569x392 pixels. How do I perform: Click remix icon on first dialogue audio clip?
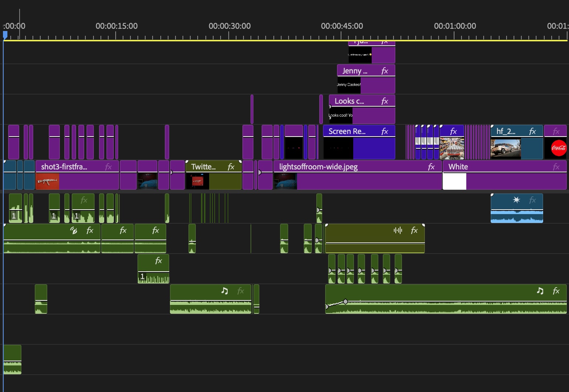point(74,231)
